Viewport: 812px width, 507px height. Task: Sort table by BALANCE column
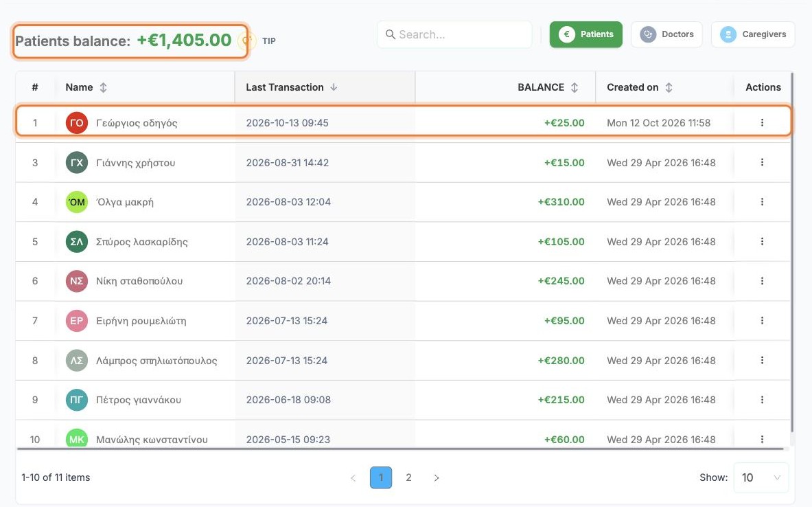click(575, 87)
